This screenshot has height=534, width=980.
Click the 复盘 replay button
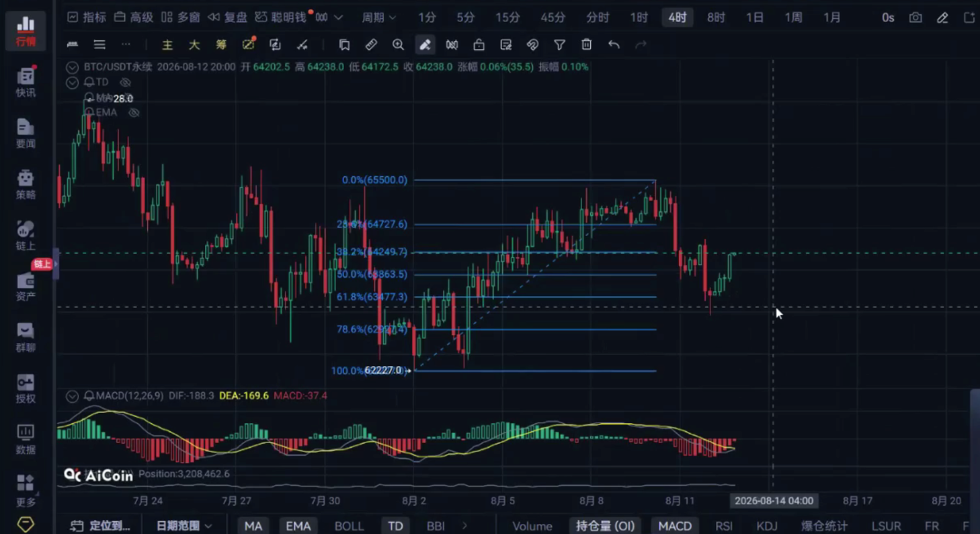pyautogui.click(x=227, y=17)
